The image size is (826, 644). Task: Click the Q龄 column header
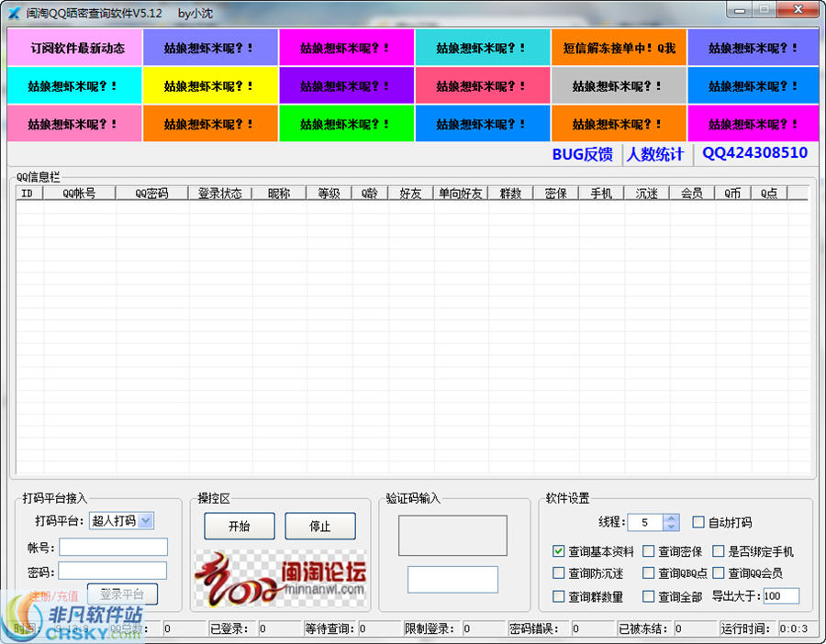pos(370,194)
